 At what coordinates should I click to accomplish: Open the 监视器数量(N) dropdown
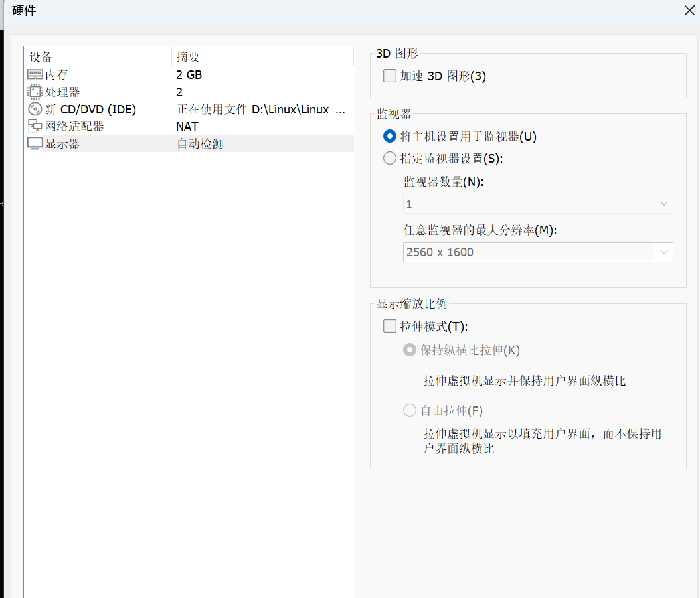[x=664, y=204]
